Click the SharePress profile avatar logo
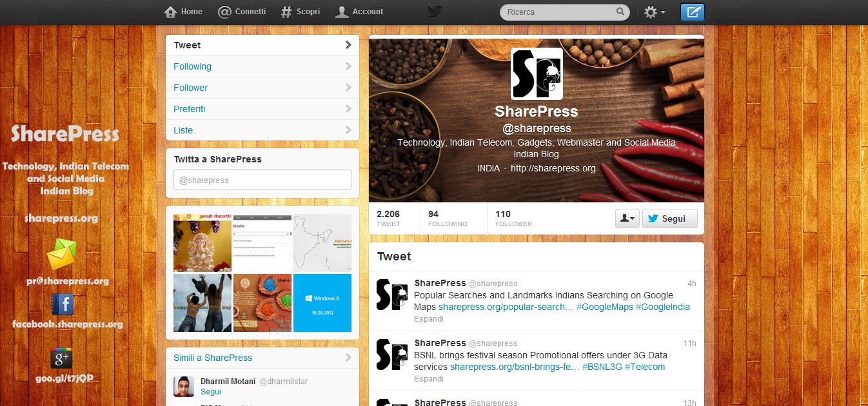This screenshot has width=868, height=406. coord(537,73)
